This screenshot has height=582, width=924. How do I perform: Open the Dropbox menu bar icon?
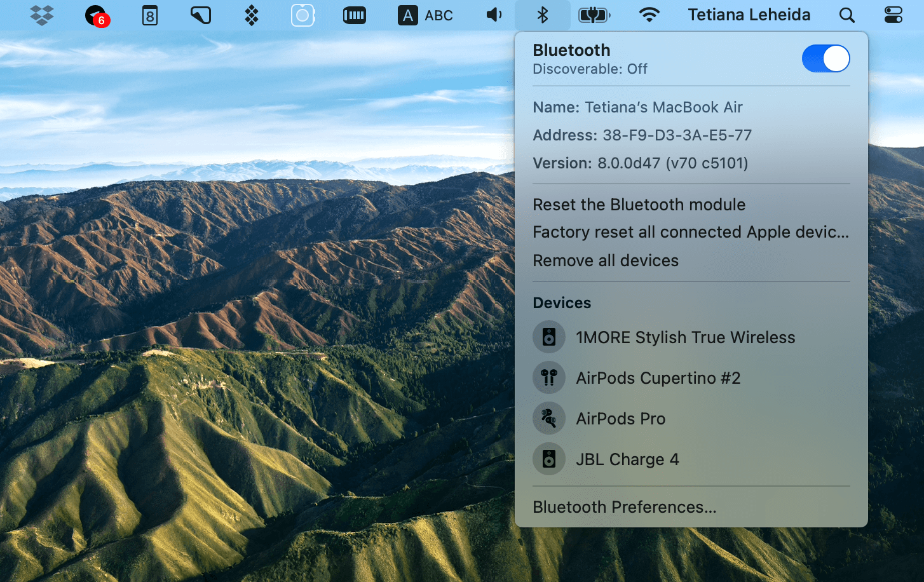coord(42,15)
